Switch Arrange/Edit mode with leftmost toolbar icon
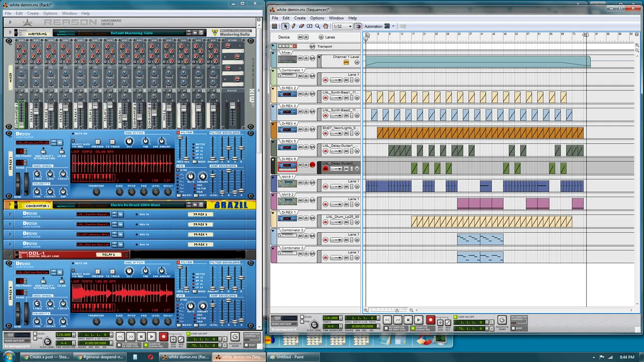Screen dimensions: 644x362 tap(274, 26)
